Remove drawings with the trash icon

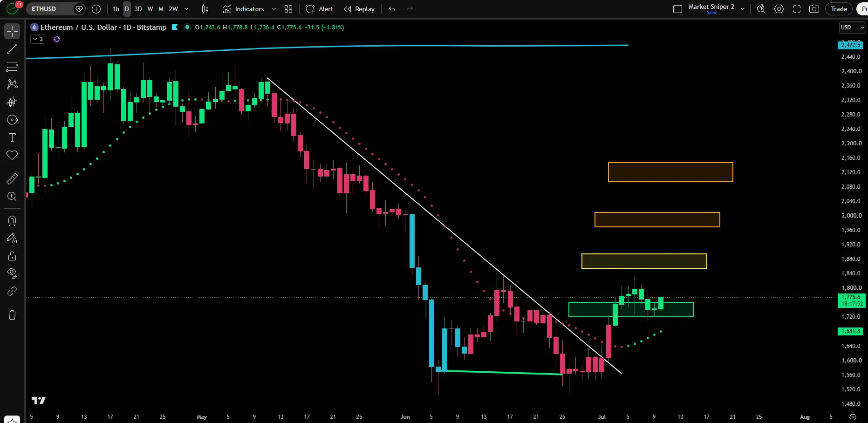click(12, 315)
